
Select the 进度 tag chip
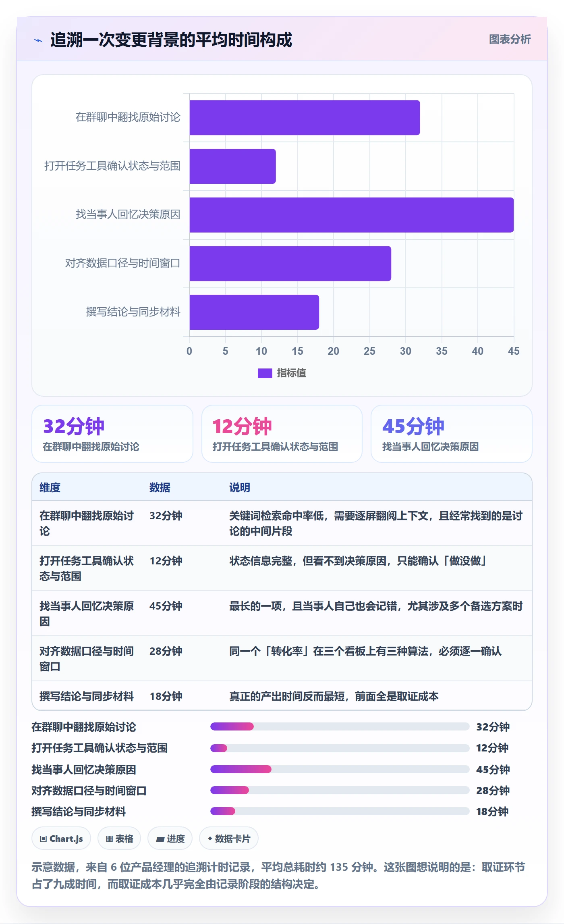click(x=170, y=839)
